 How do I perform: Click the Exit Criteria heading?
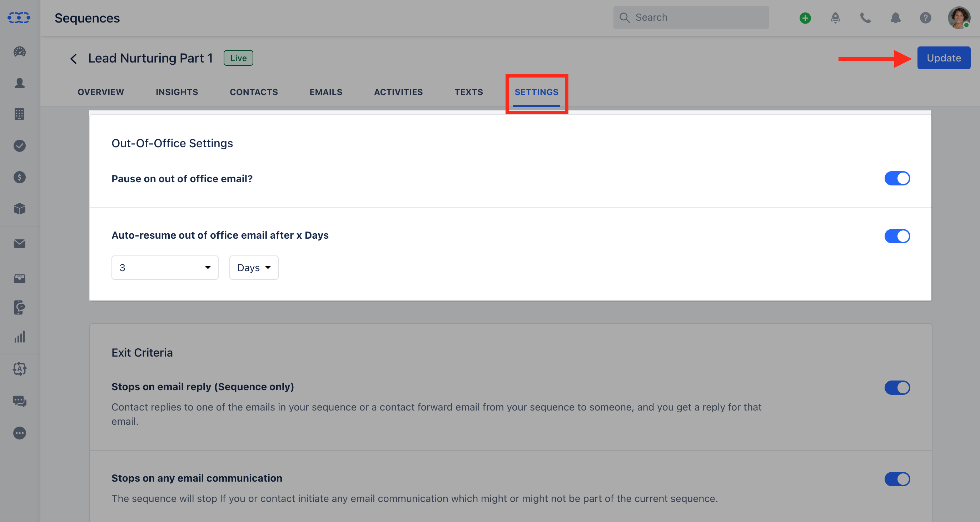(142, 352)
